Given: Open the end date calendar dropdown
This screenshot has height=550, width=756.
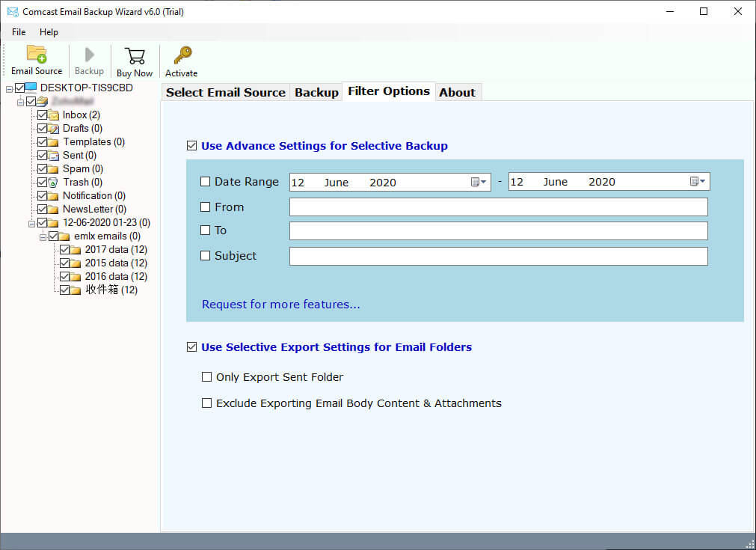Looking at the screenshot, I should (698, 181).
